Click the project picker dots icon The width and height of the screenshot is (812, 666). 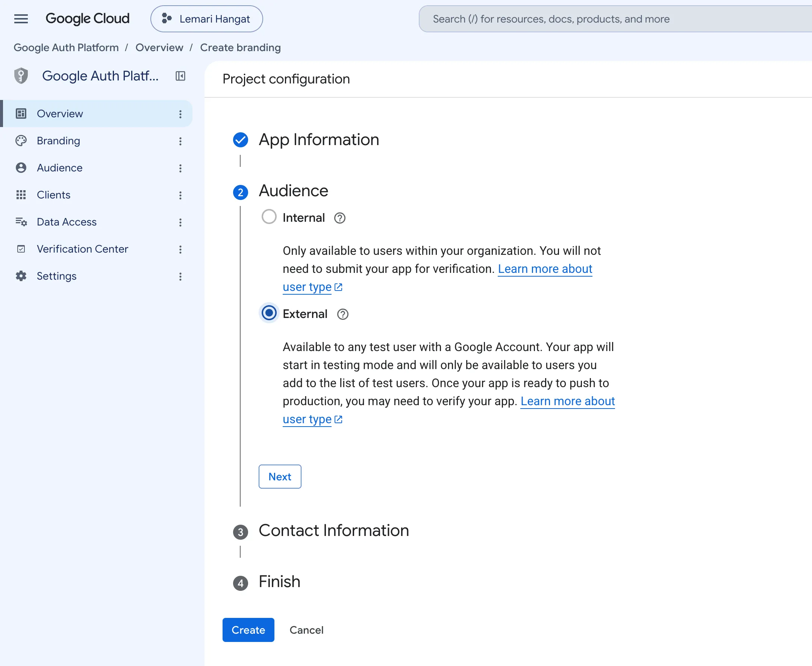167,18
